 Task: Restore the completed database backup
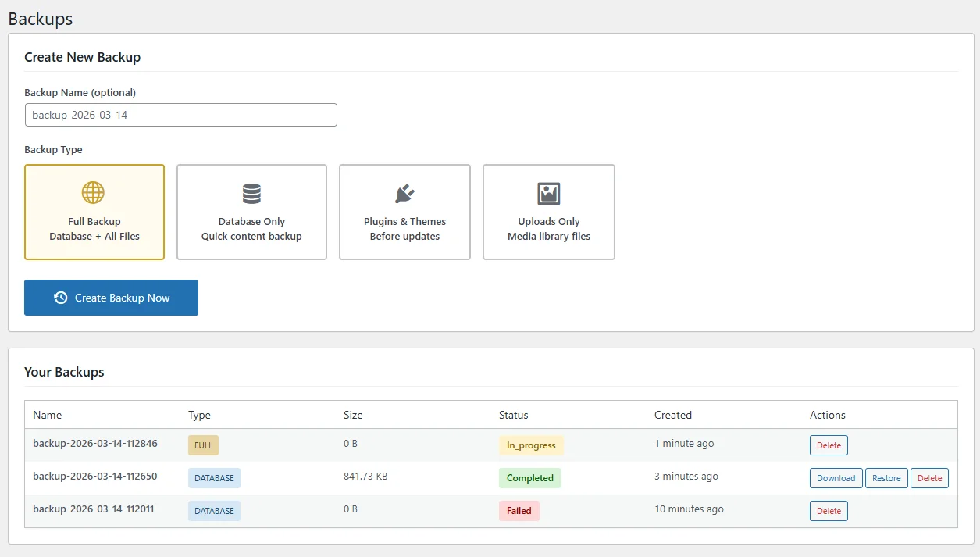(886, 478)
